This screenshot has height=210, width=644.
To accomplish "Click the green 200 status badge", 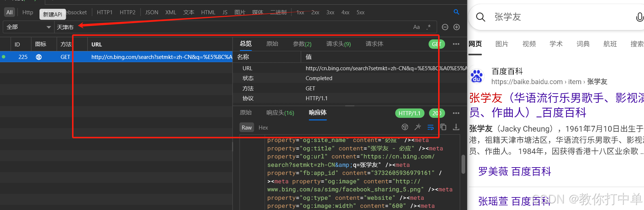I will point(437,113).
